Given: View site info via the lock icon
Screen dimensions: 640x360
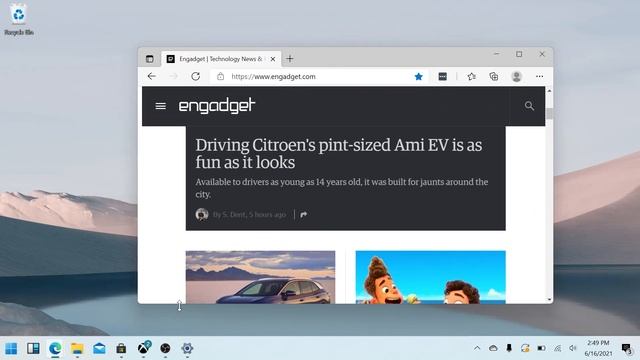Looking at the screenshot, I should 220,76.
